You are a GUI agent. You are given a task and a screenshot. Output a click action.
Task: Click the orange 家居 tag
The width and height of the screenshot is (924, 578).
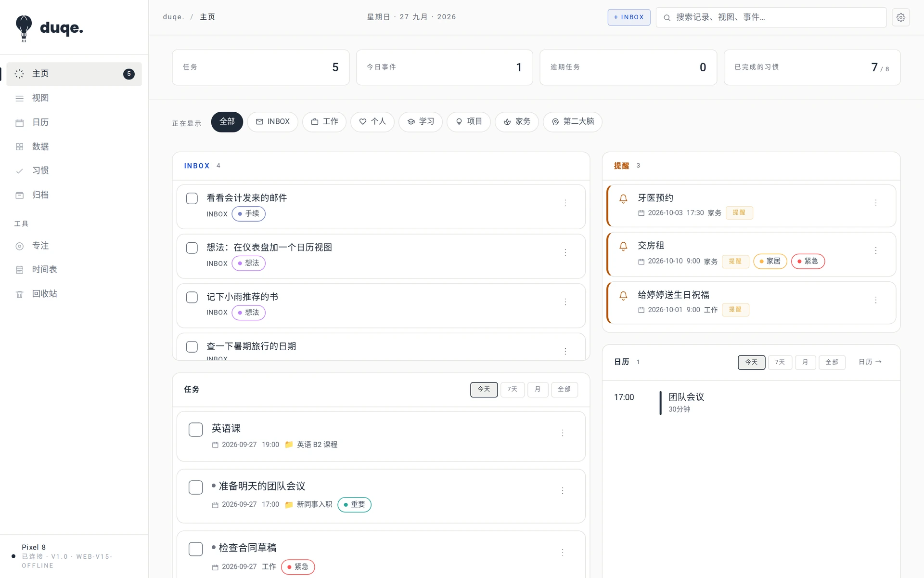pyautogui.click(x=770, y=262)
